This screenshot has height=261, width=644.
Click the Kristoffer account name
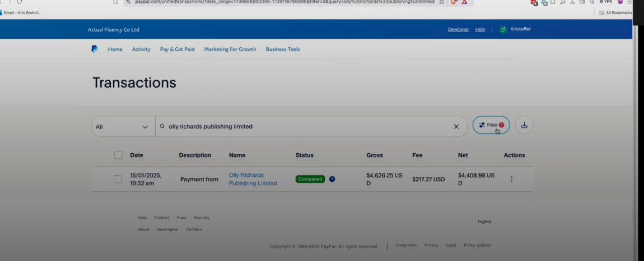521,29
